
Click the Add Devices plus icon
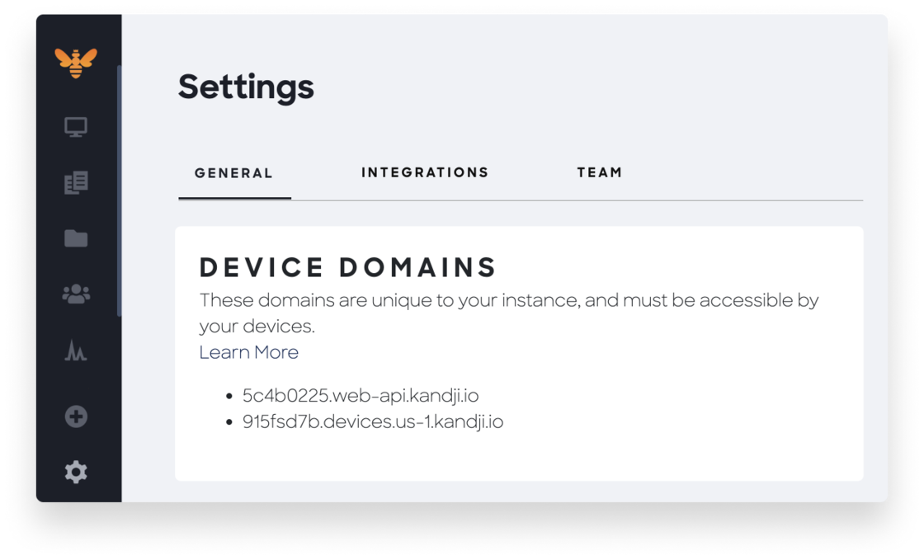coord(76,416)
